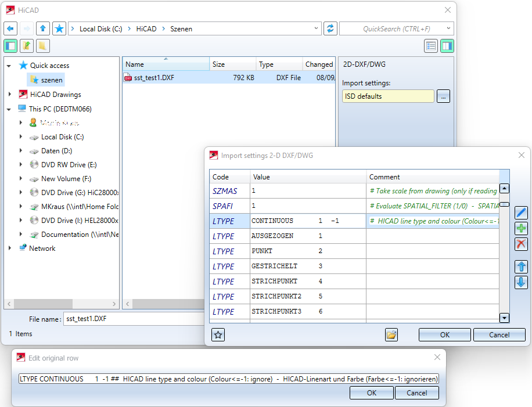Refresh the folder view
This screenshot has height=407, width=532.
[330, 28]
